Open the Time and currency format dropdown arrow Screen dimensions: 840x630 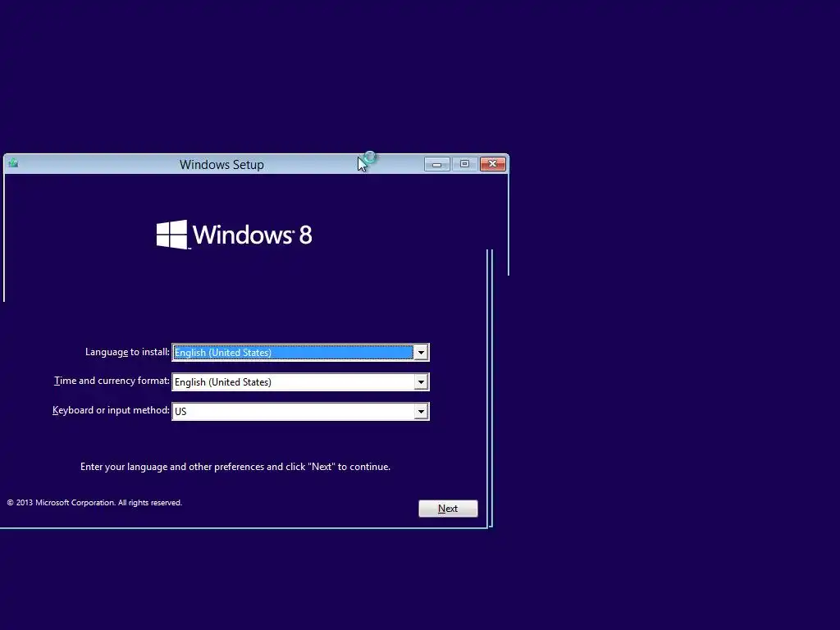point(421,382)
